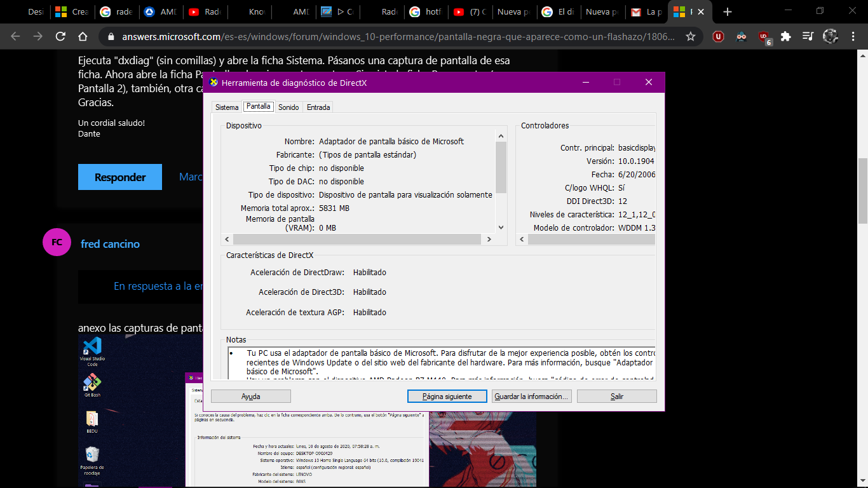Viewport: 868px width, 488px height.
Task: Click Salir to exit the tool
Action: point(617,396)
